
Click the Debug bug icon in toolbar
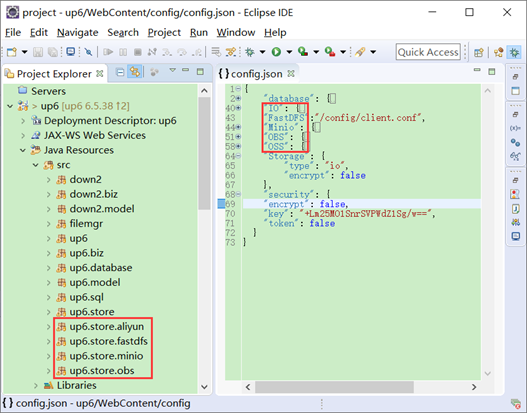249,52
